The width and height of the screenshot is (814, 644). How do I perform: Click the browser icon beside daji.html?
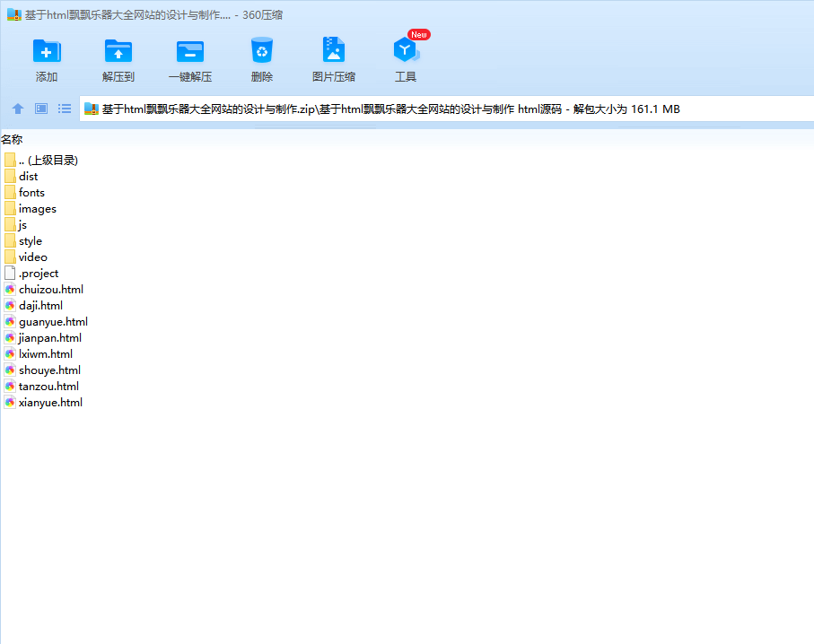(10, 305)
